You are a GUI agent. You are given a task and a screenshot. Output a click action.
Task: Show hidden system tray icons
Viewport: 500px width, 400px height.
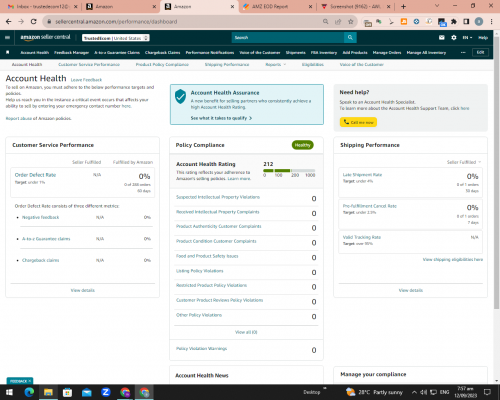[x=414, y=392]
